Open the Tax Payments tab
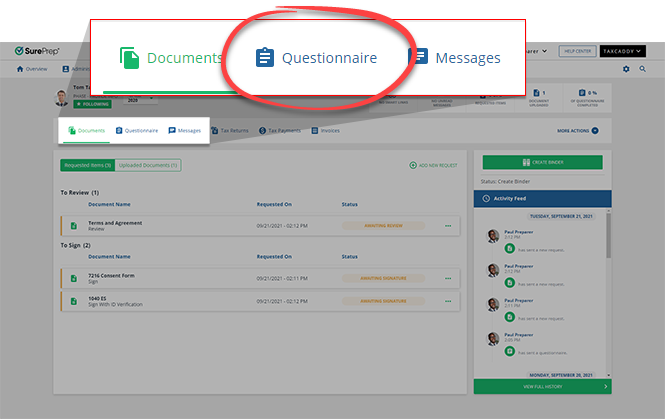Image resolution: width=665 pixels, height=419 pixels. 280,131
